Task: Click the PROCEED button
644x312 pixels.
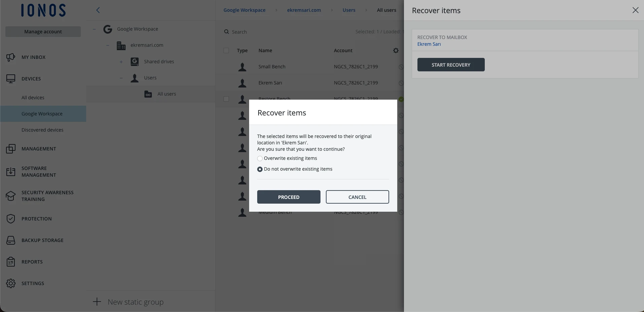Action: 289,197
